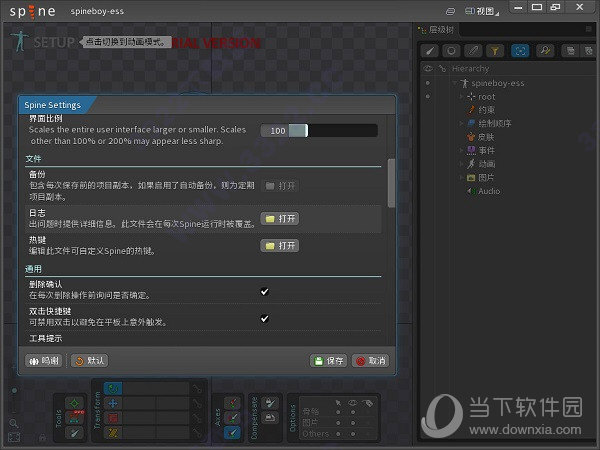Collapse the spineboy-ess tree node
Viewport: 600px width, 450px height.
click(x=455, y=83)
